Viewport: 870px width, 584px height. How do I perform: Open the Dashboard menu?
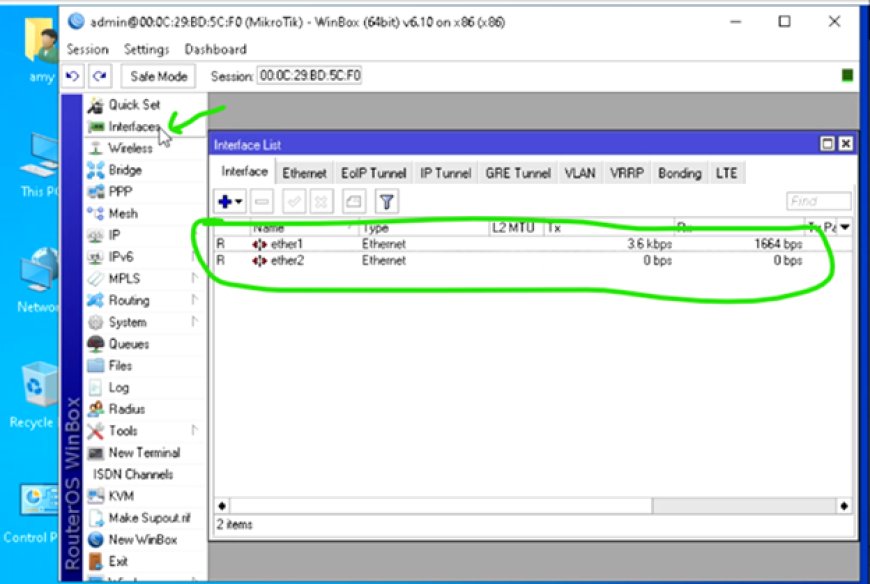(216, 49)
